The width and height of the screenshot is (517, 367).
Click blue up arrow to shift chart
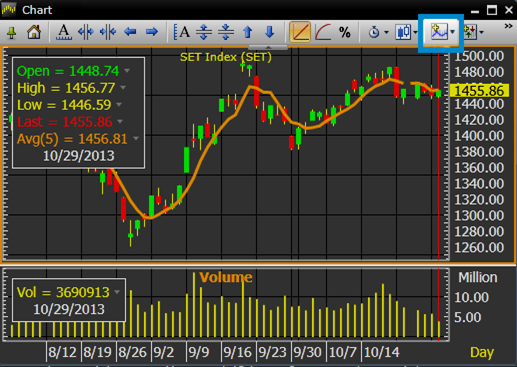[248, 32]
